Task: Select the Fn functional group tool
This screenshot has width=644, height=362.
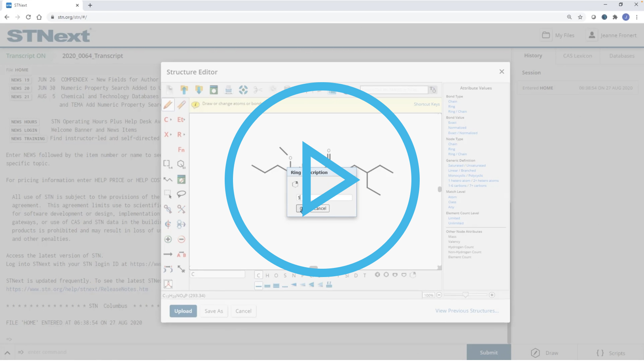Action: [x=181, y=149]
